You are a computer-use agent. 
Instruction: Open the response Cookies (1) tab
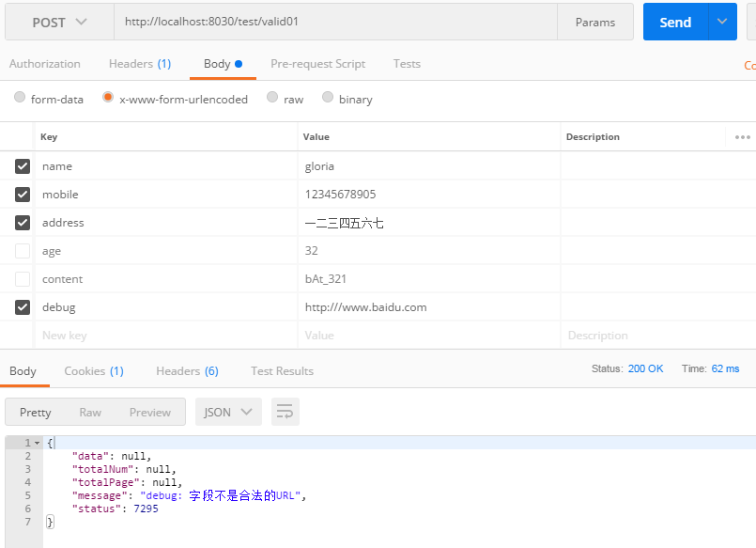tap(93, 371)
